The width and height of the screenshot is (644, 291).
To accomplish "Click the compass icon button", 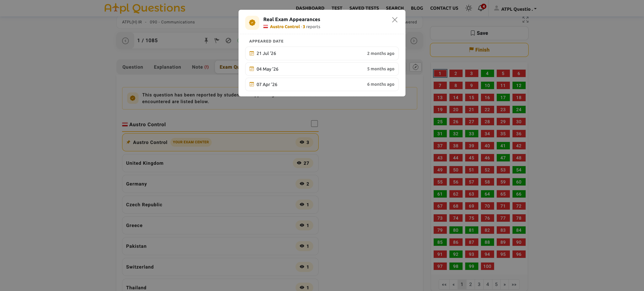I will pyautogui.click(x=416, y=67).
